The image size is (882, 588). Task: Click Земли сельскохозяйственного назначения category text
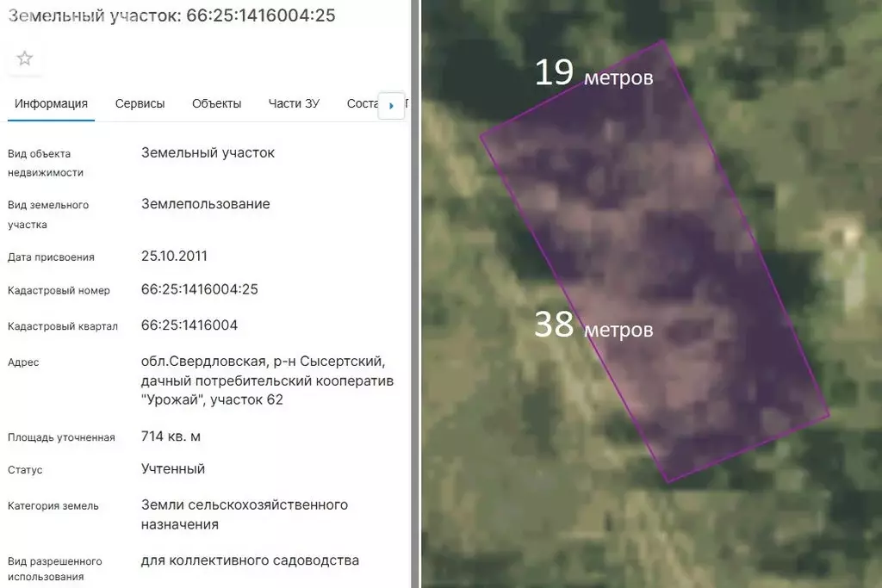pos(244,514)
